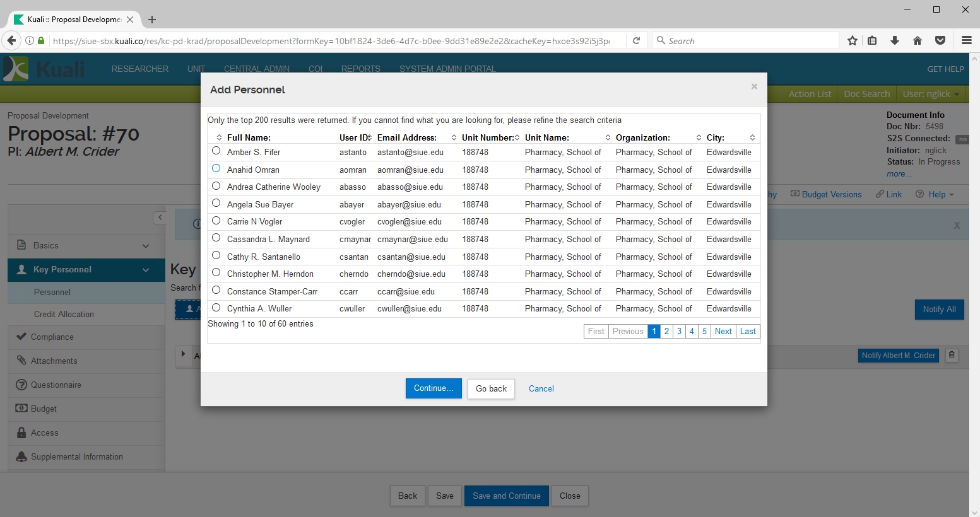
Task: Collapse the Key Personnel sidebar section
Action: click(x=146, y=270)
